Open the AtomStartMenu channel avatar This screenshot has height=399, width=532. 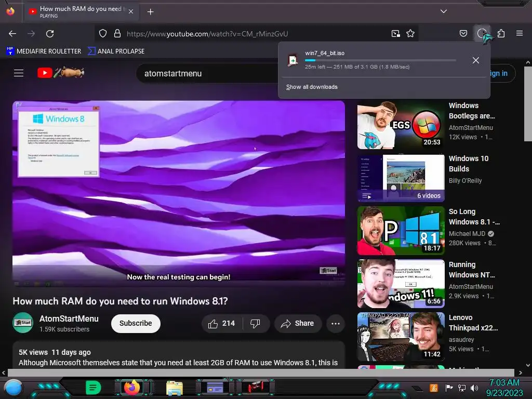23,323
